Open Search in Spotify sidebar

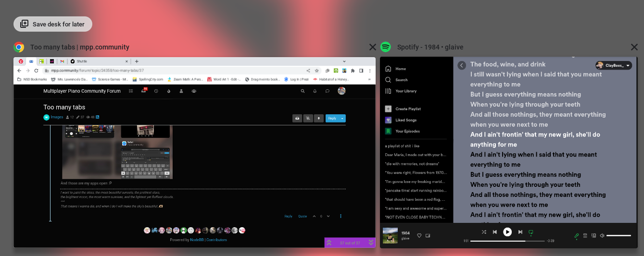396,80
